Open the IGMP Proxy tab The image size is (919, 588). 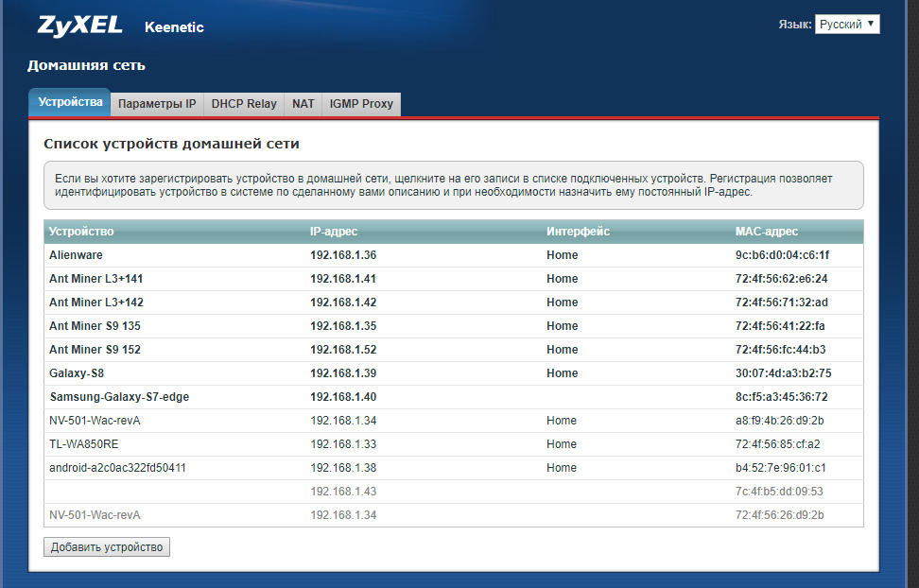361,104
